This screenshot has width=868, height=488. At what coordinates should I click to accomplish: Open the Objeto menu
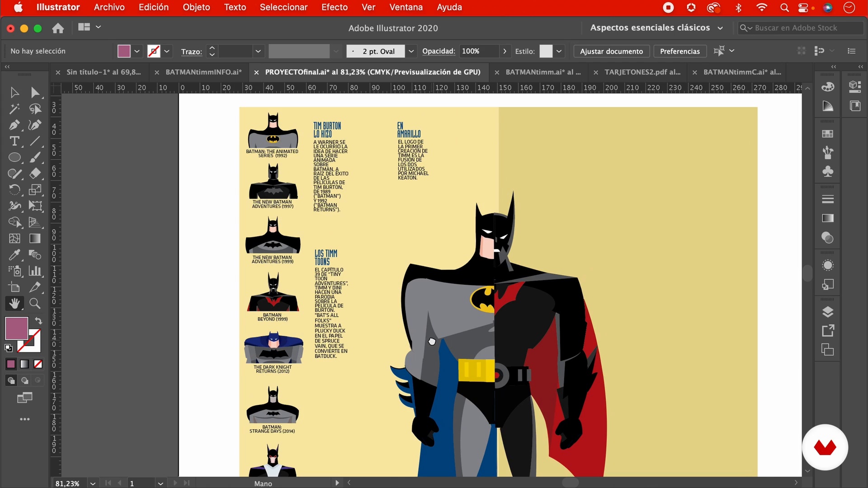tap(196, 7)
